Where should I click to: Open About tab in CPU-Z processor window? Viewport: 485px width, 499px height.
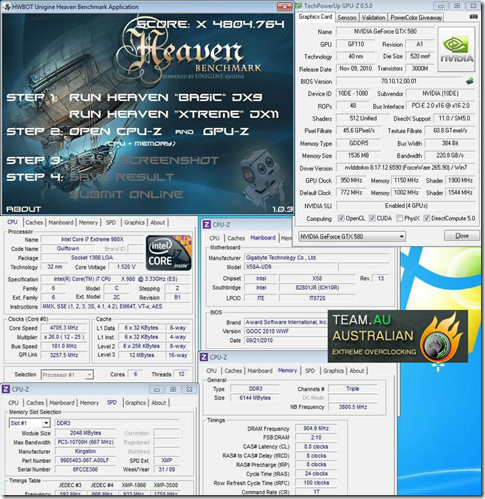[157, 222]
